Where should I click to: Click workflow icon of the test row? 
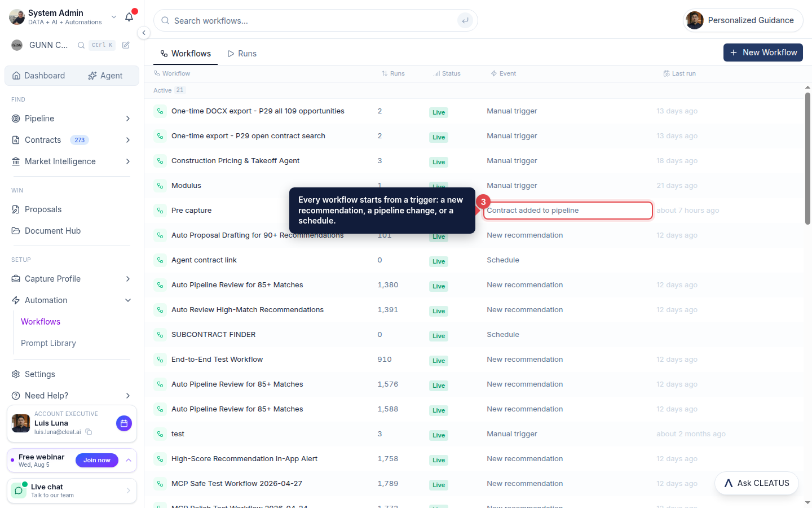(x=160, y=434)
